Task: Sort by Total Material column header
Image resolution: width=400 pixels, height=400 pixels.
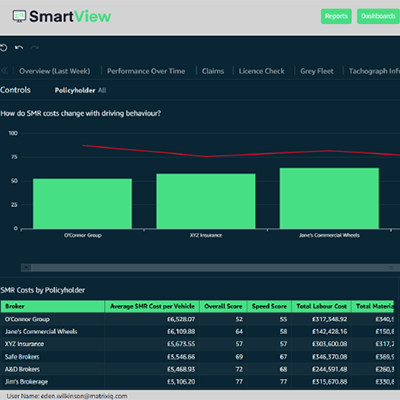Action: coord(373,306)
